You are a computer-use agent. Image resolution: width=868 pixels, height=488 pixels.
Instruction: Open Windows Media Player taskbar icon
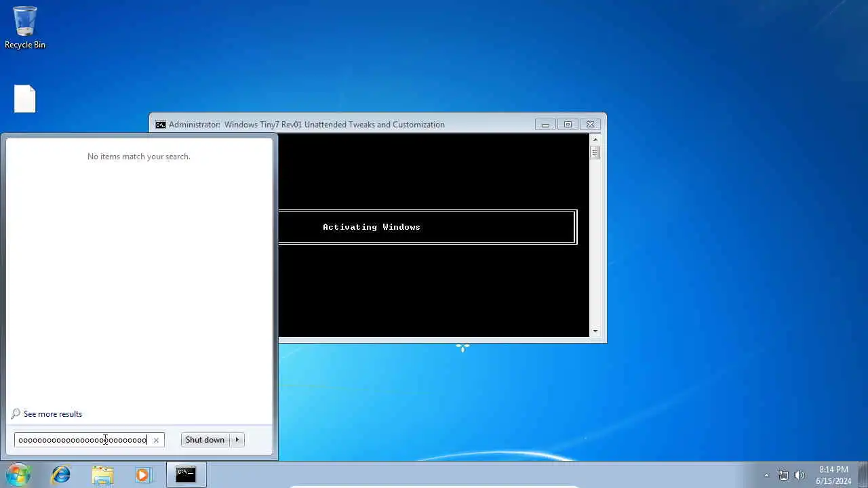click(143, 474)
